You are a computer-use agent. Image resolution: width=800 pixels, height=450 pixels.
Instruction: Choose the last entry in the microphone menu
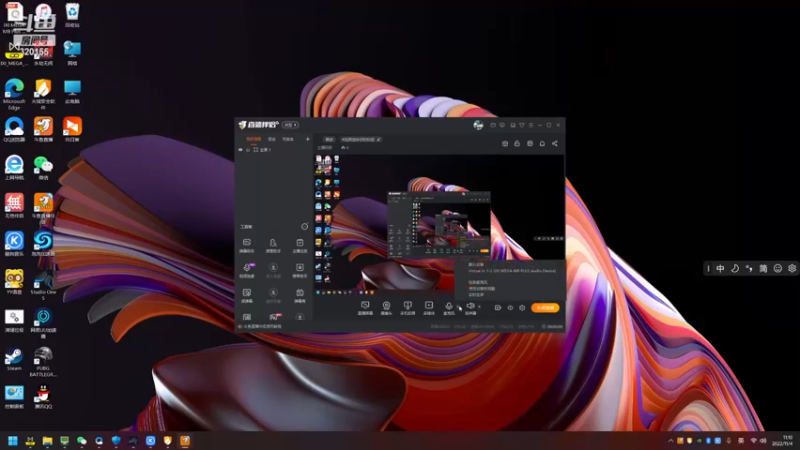(x=476, y=294)
